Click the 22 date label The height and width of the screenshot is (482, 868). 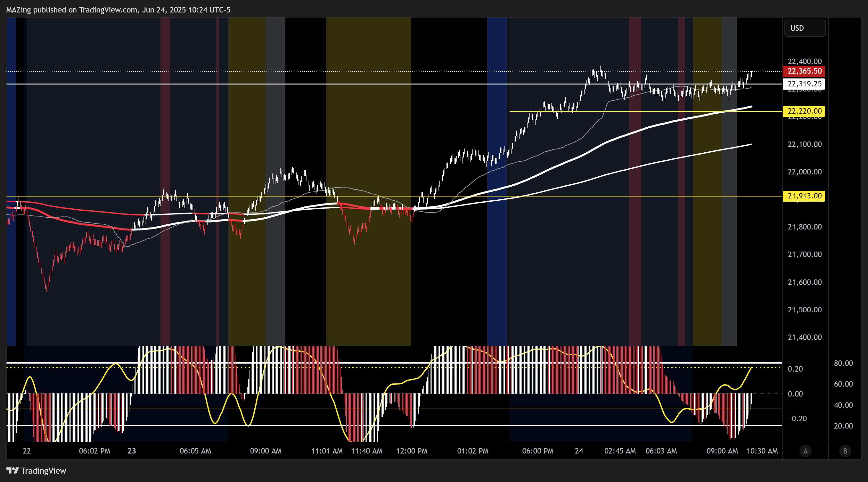(x=27, y=451)
